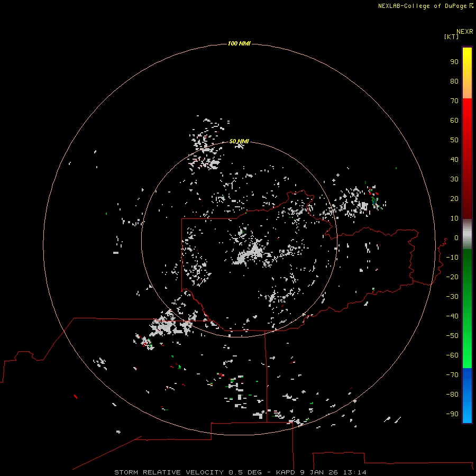The width and height of the screenshot is (476, 476).
Task: Select the -10 knot scale label
Action: click(x=452, y=258)
